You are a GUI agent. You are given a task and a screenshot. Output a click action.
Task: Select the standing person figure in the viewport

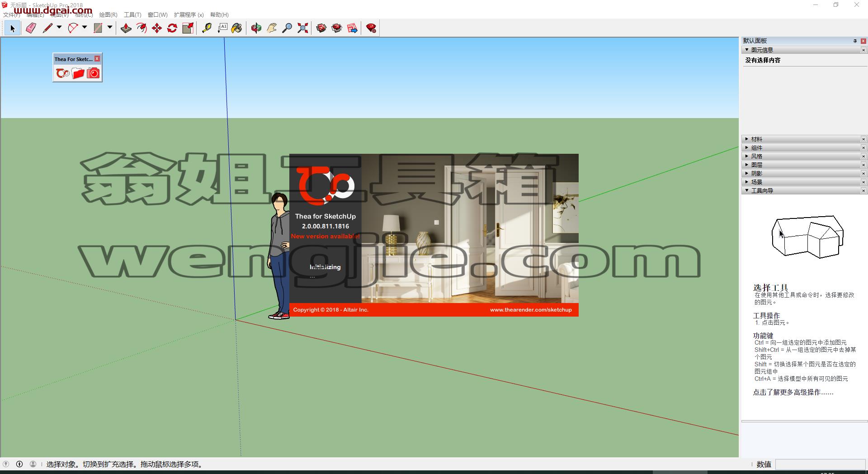coord(280,256)
